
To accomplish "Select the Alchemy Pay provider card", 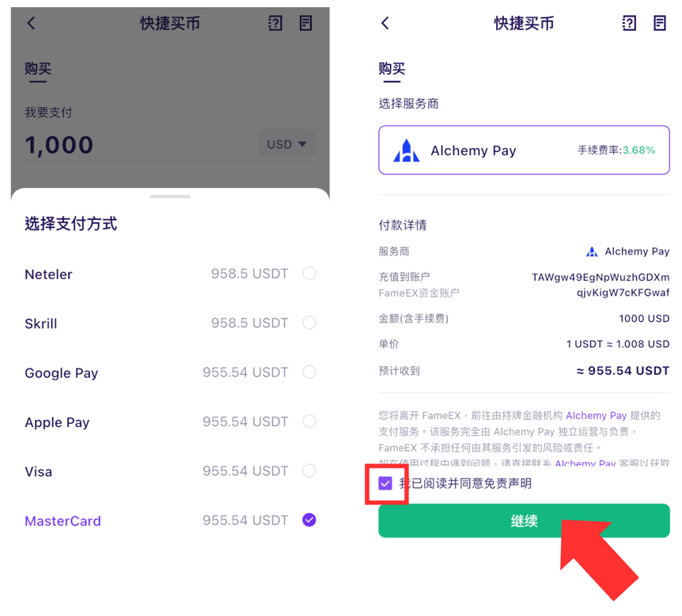I will point(524,150).
